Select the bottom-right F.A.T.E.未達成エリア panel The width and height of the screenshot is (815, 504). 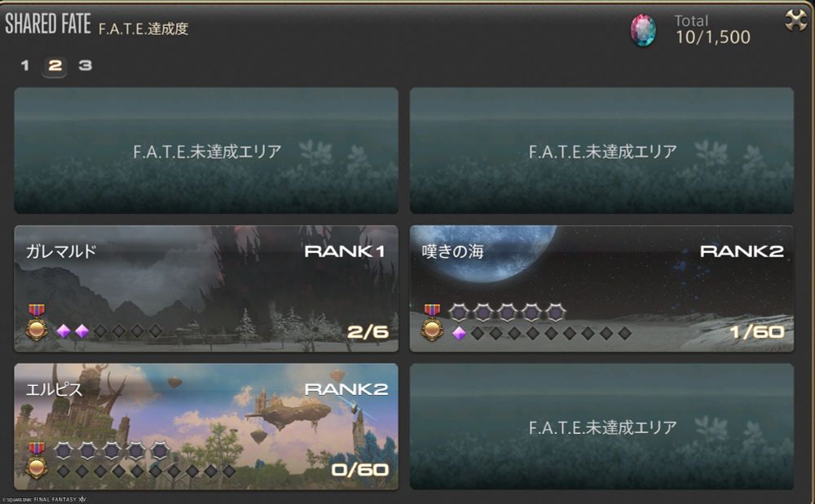pyautogui.click(x=601, y=427)
